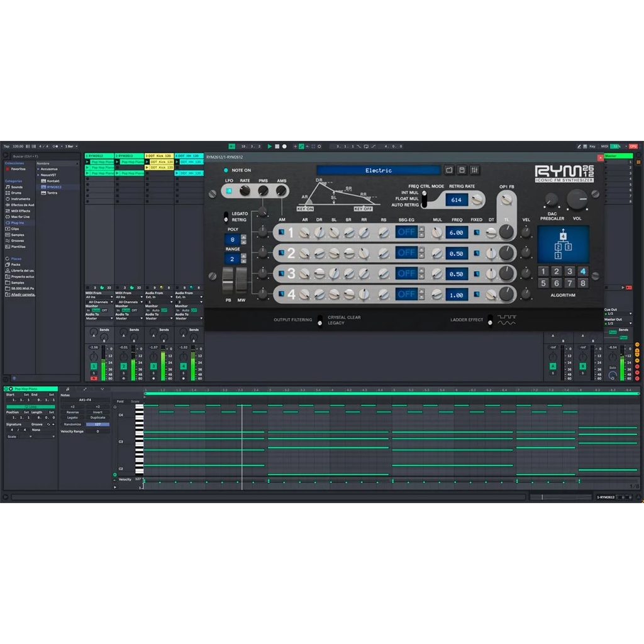Select algorithm 8 button
This screenshot has width=644, height=644.
pos(583,283)
